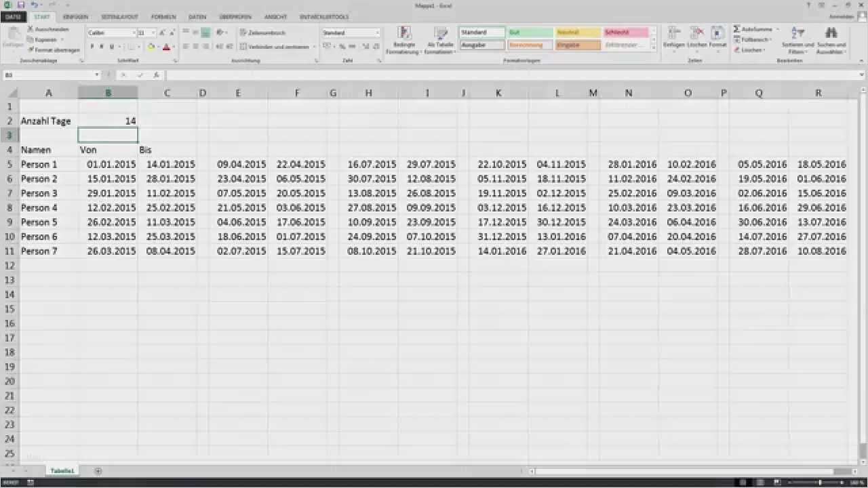Viewport: 868px width, 488px height.
Task: Apply the Gut cell style
Action: click(528, 32)
